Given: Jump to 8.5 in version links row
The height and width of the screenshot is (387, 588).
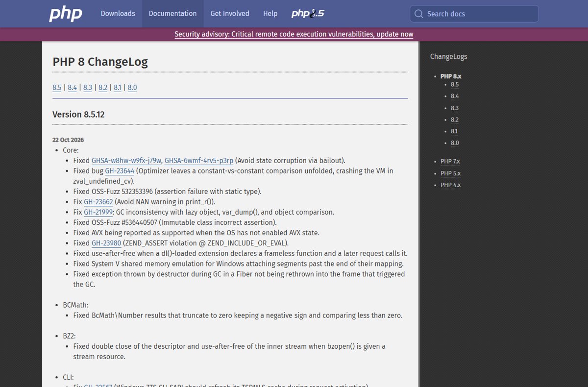Looking at the screenshot, I should click(57, 88).
